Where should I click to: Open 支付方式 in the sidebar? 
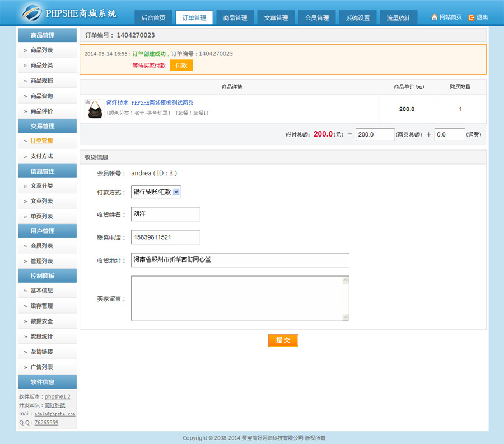41,156
